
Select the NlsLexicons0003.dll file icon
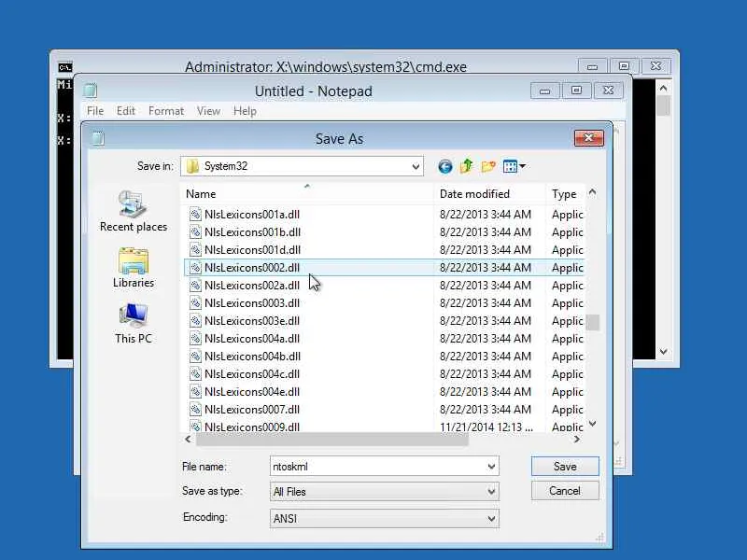(x=195, y=302)
